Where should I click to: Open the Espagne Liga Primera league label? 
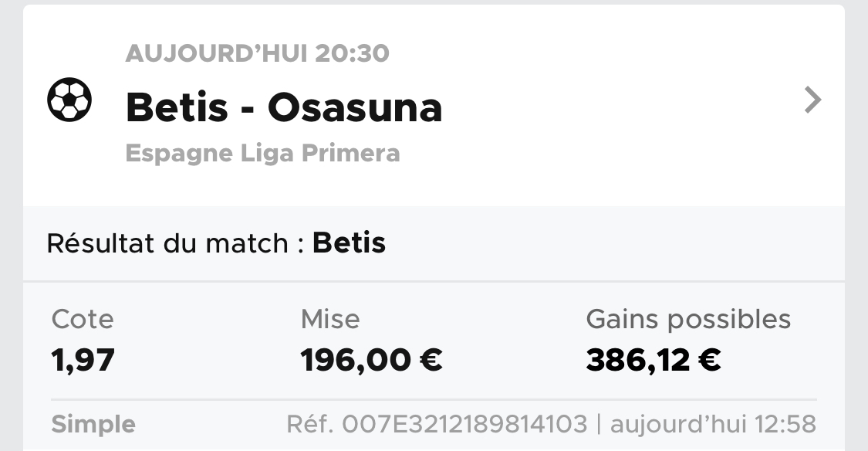[x=262, y=153]
